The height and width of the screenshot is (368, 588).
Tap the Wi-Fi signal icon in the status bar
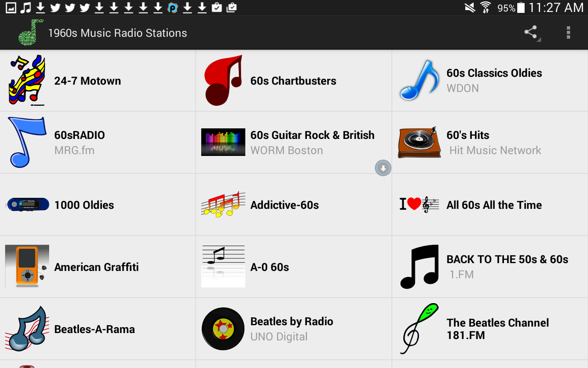tap(485, 7)
